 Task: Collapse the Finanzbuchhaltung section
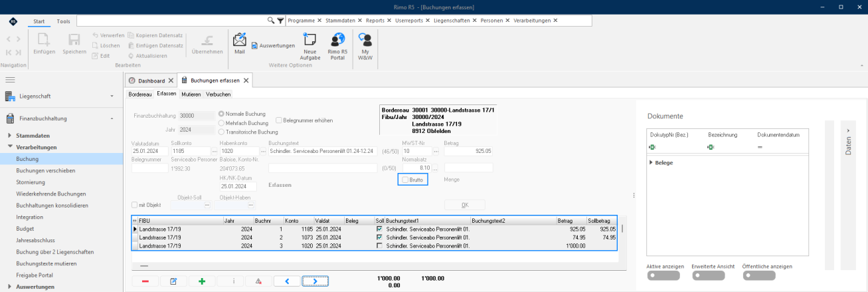pyautogui.click(x=112, y=119)
